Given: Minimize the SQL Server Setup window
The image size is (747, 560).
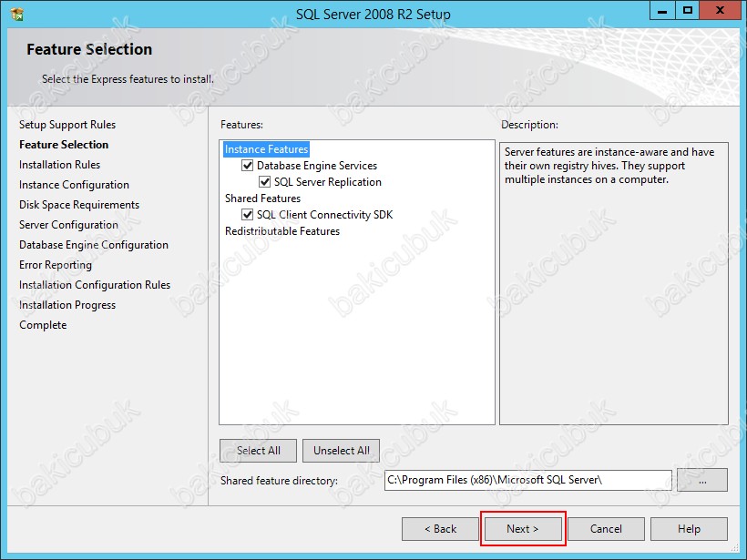Looking at the screenshot, I should [x=662, y=11].
